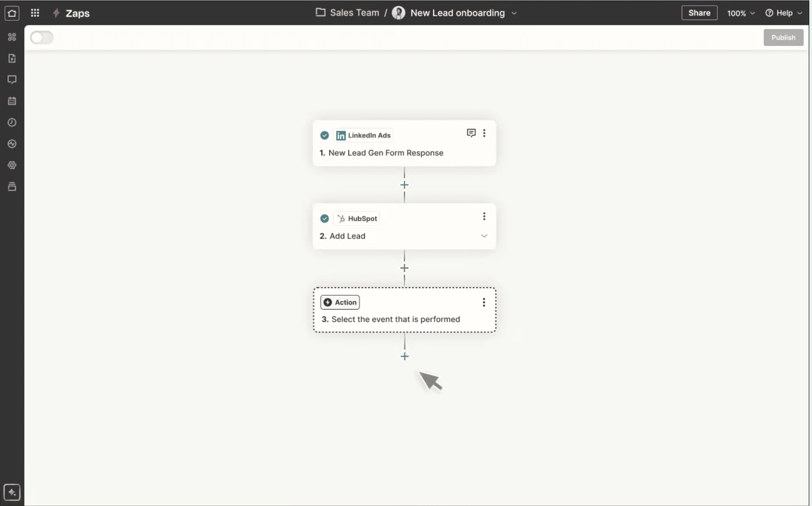Open the sidebar versions stack icon
The image size is (812, 506).
(x=12, y=186)
